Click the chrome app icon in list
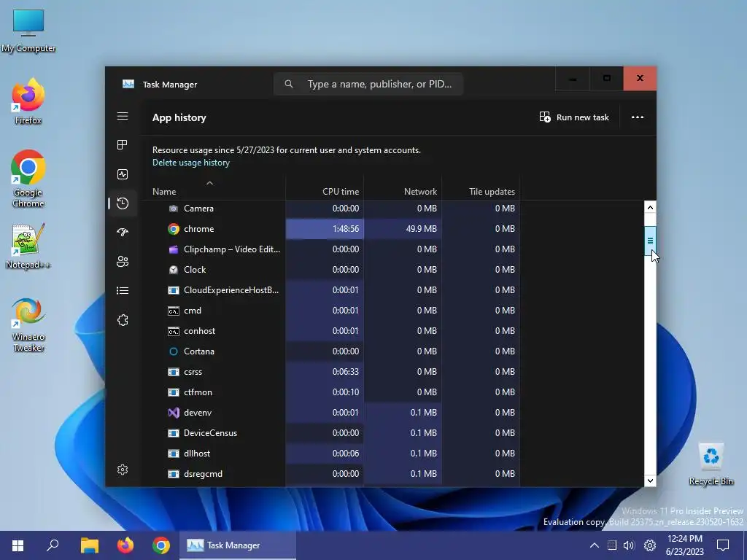This screenshot has height=560, width=747. tap(174, 229)
